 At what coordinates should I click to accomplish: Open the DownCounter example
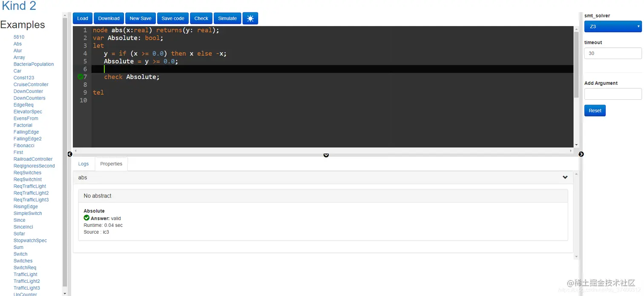click(x=28, y=91)
